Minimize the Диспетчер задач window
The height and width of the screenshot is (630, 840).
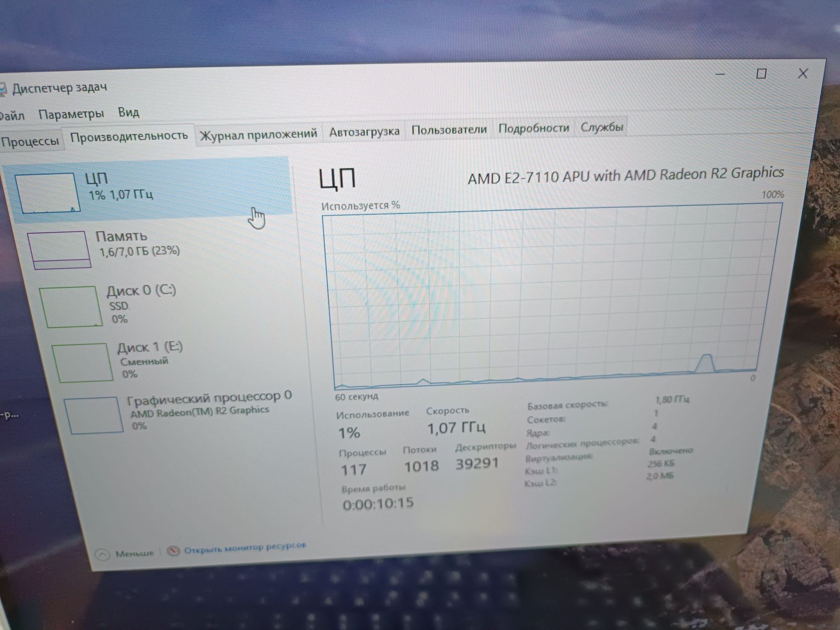coord(720,74)
